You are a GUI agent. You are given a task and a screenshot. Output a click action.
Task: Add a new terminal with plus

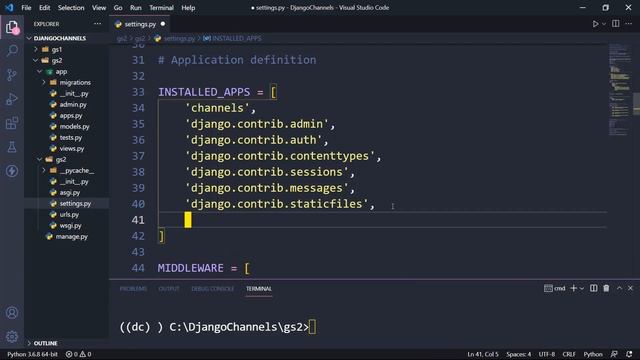[573, 288]
